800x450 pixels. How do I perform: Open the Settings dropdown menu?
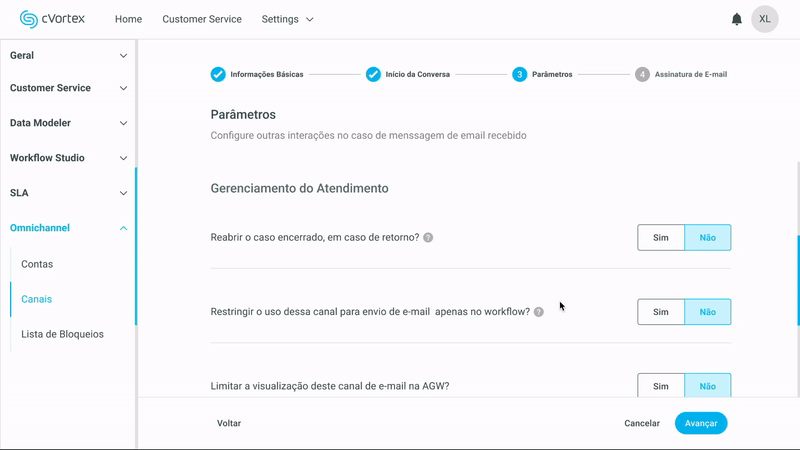tap(287, 19)
